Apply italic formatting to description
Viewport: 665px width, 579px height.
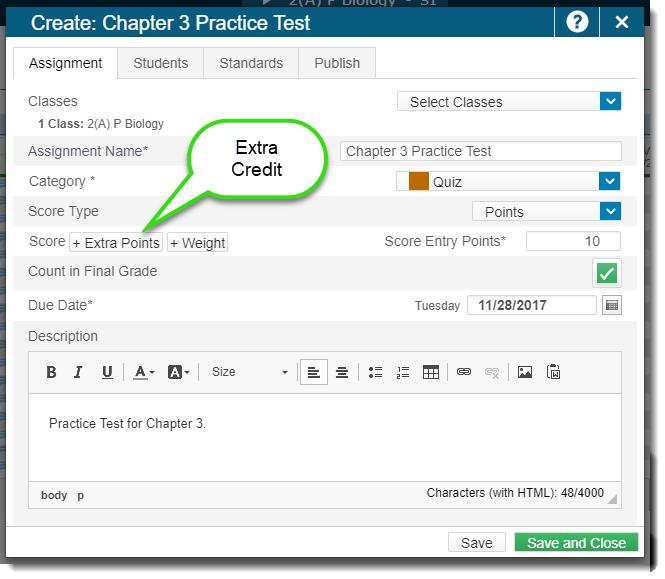79,372
